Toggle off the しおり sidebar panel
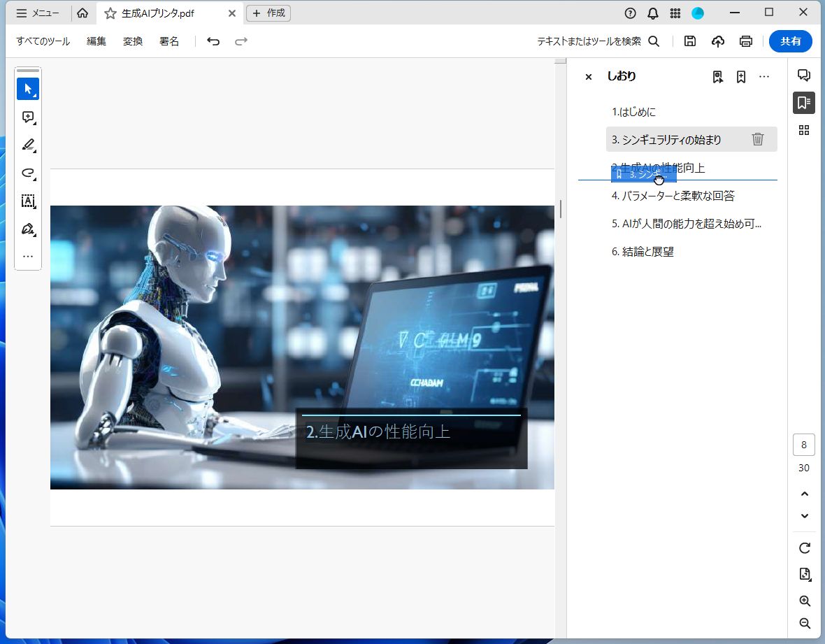 (x=588, y=77)
